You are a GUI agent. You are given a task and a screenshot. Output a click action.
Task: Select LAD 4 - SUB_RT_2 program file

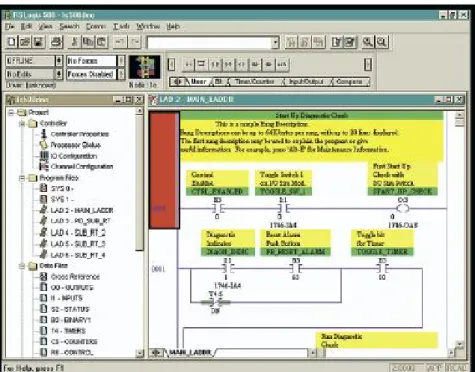tap(78, 232)
